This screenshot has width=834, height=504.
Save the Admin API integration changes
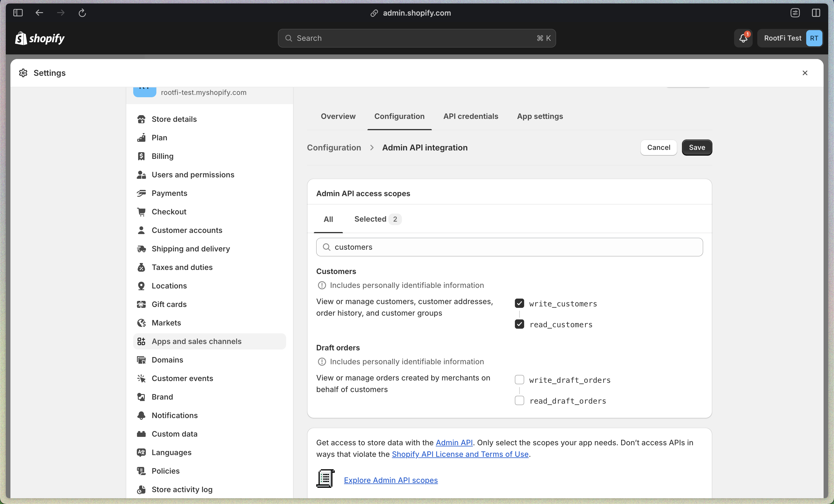pos(696,148)
